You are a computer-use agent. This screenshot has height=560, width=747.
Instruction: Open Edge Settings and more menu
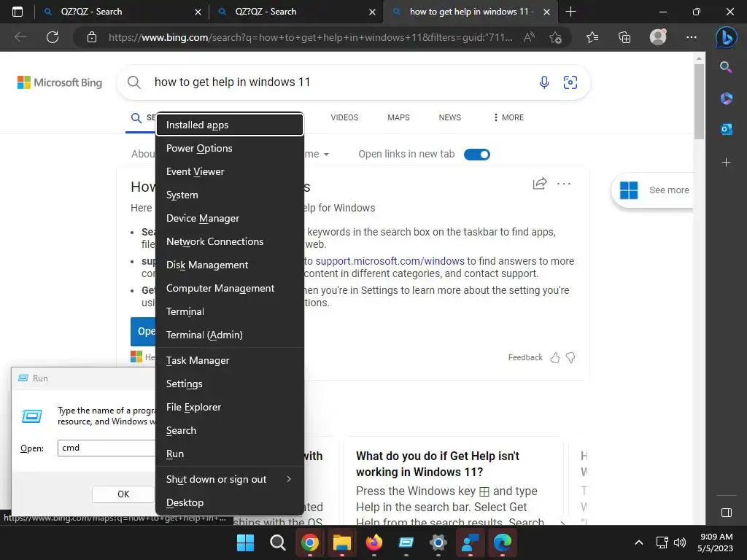(692, 37)
